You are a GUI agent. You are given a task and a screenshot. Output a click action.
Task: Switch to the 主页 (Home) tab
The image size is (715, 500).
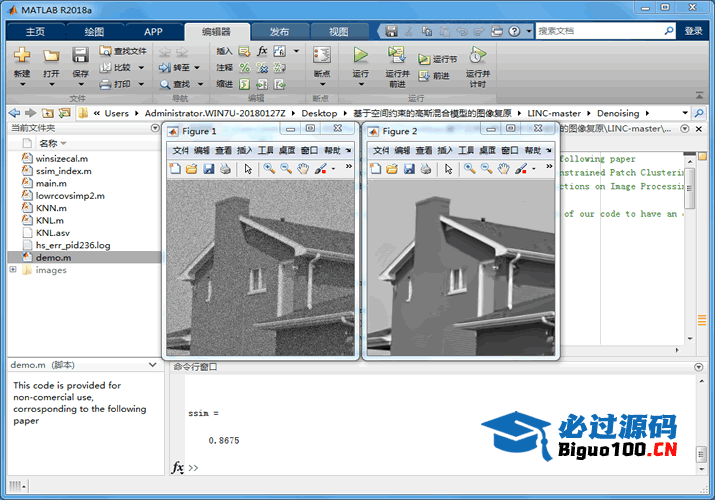(x=35, y=31)
